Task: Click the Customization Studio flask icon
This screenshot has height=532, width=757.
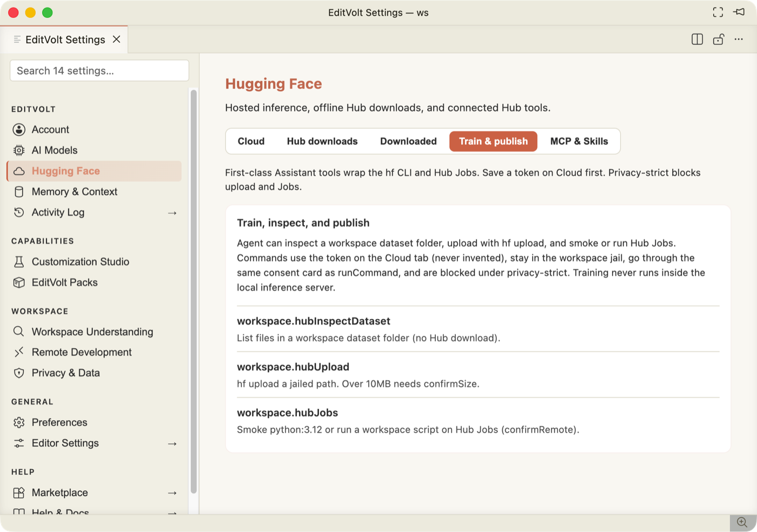Action: [x=19, y=262]
